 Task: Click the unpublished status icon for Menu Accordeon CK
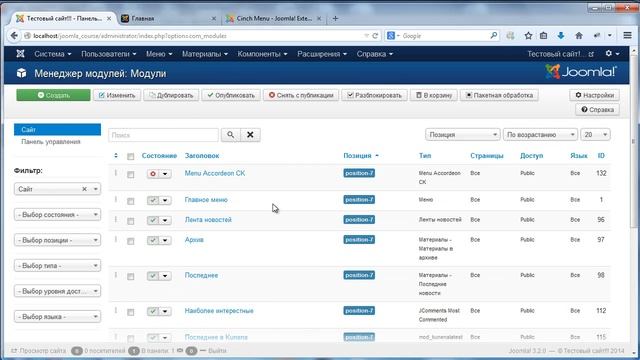pyautogui.click(x=153, y=174)
